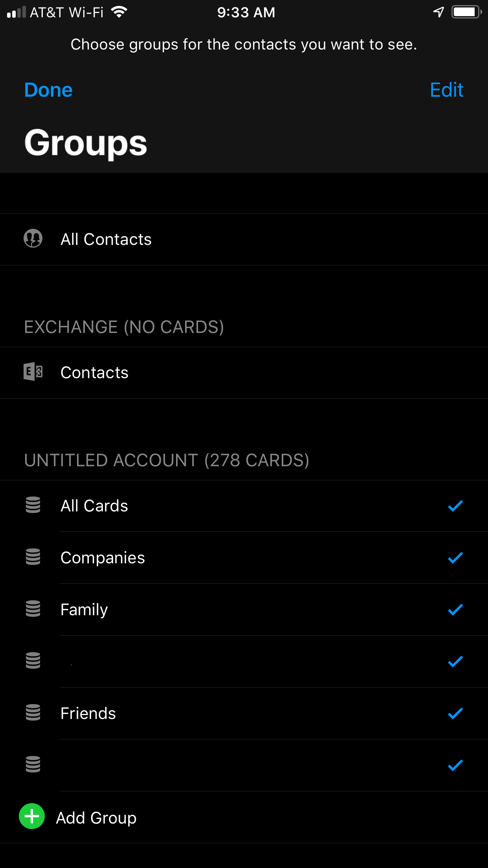Tap the stack icon beside Family
The height and width of the screenshot is (868, 488).
click(33, 609)
